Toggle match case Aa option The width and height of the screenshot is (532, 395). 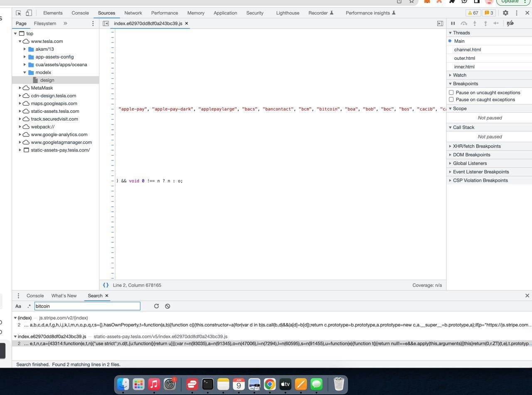18,306
